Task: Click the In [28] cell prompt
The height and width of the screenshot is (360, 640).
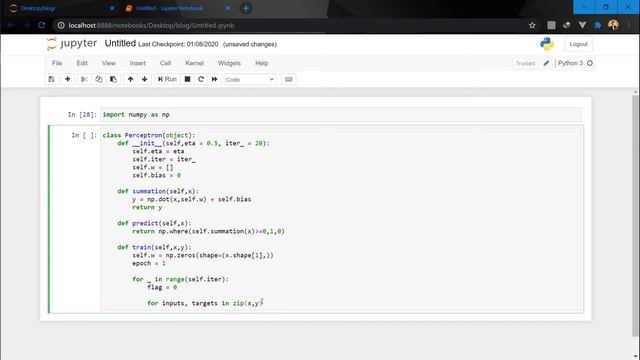Action: tap(82, 115)
